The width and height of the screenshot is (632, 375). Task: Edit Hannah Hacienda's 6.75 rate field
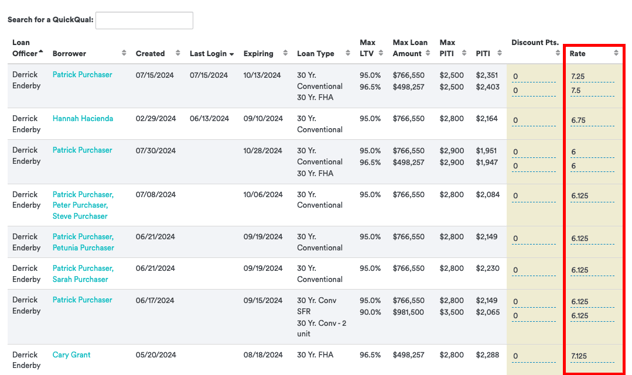[592, 121]
